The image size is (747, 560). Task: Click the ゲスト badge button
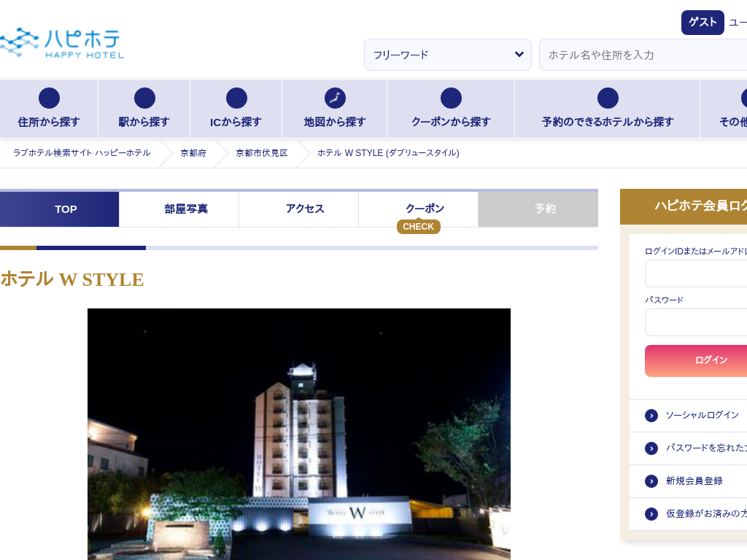[x=703, y=23]
